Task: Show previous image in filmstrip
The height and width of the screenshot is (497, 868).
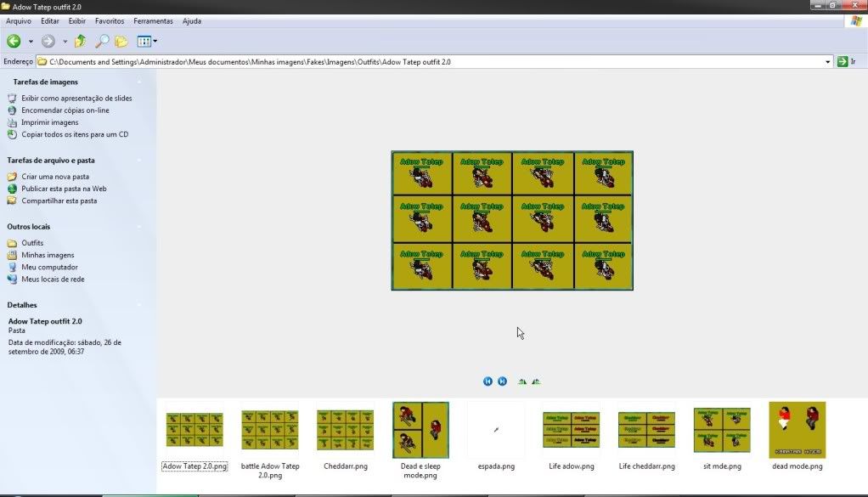Action: click(488, 381)
